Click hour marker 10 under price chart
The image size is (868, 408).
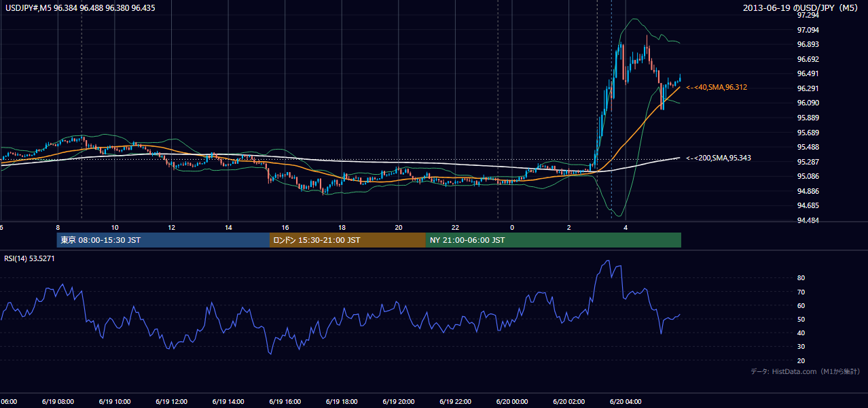point(115,227)
